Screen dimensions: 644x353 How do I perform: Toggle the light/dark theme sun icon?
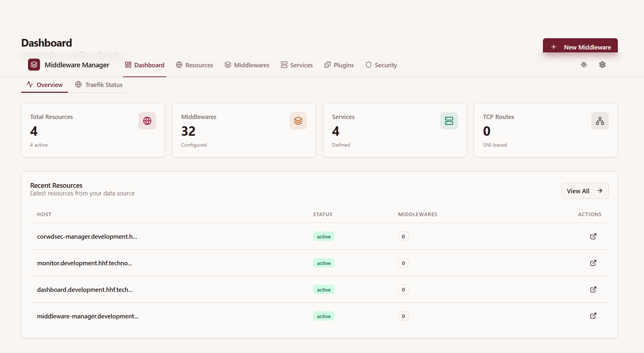584,65
